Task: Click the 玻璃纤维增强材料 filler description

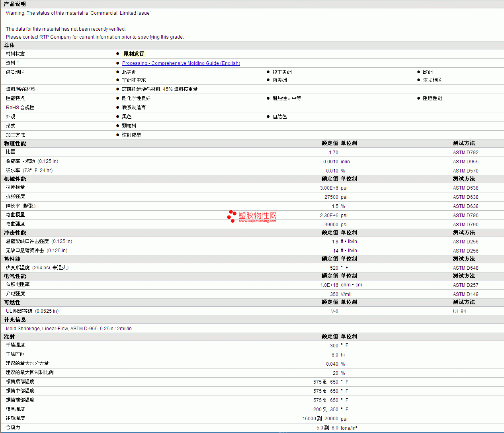Action: click(160, 89)
